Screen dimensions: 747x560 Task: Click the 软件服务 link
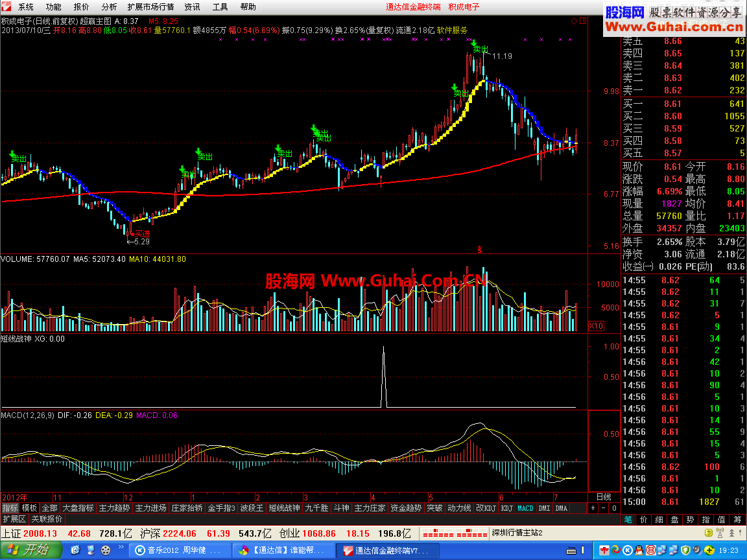(452, 30)
